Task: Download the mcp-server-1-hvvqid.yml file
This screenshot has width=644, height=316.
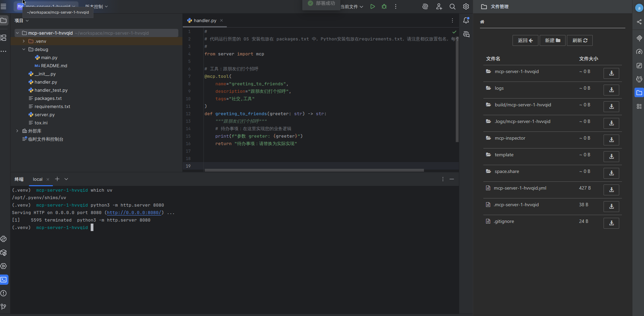Action: pos(611,190)
